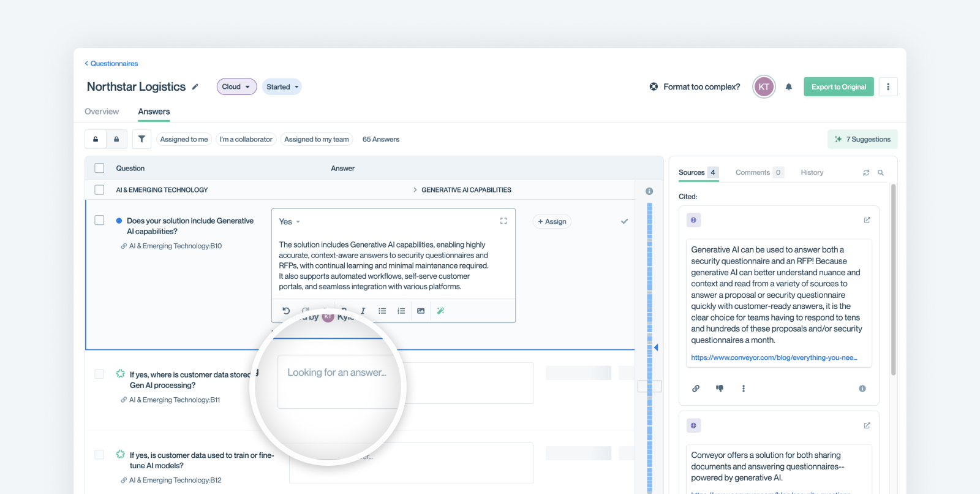
Task: Insert a bulleted list in answer editor
Action: (x=382, y=311)
